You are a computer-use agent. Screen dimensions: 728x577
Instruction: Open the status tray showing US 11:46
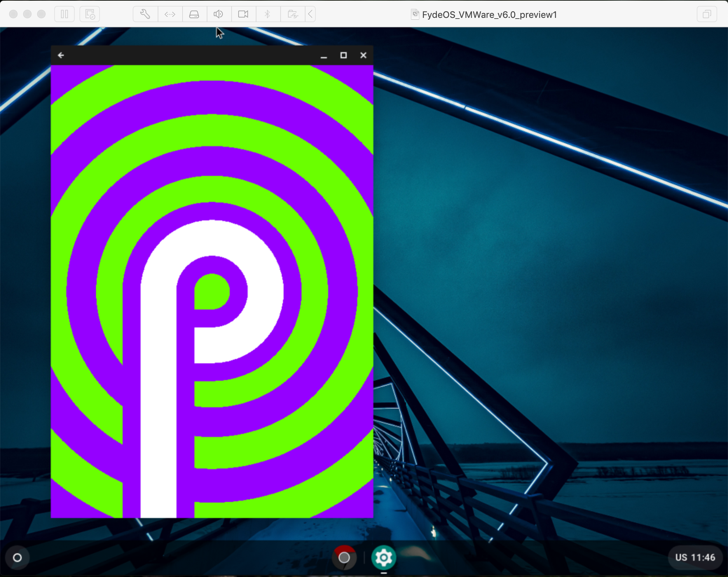[695, 557]
